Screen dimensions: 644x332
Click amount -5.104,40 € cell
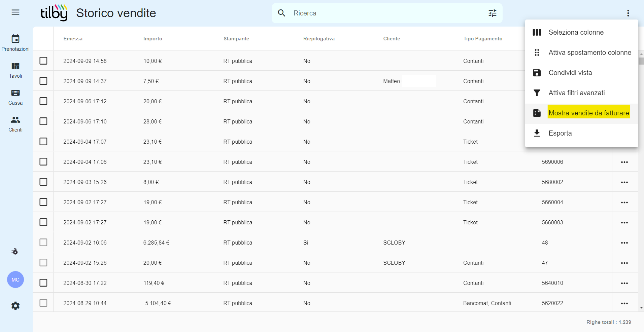157,303
